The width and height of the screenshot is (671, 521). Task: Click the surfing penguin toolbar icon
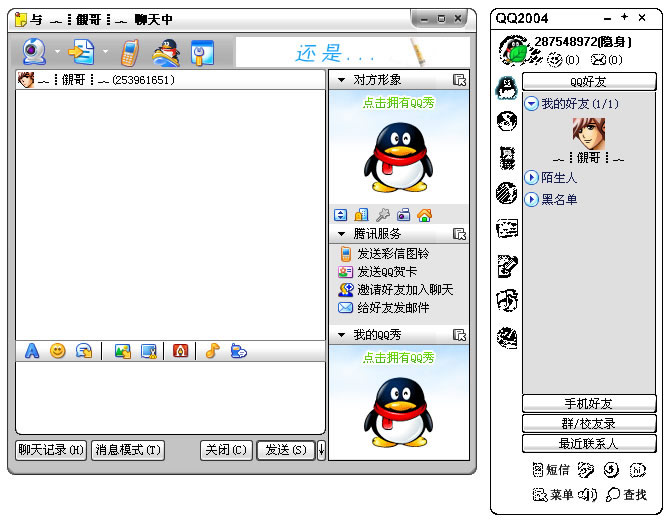pos(166,53)
